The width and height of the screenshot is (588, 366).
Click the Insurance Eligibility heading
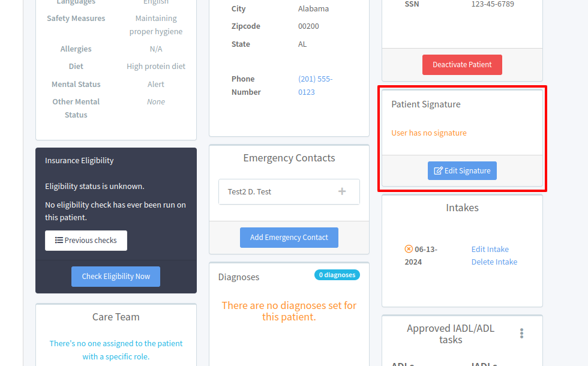point(79,161)
